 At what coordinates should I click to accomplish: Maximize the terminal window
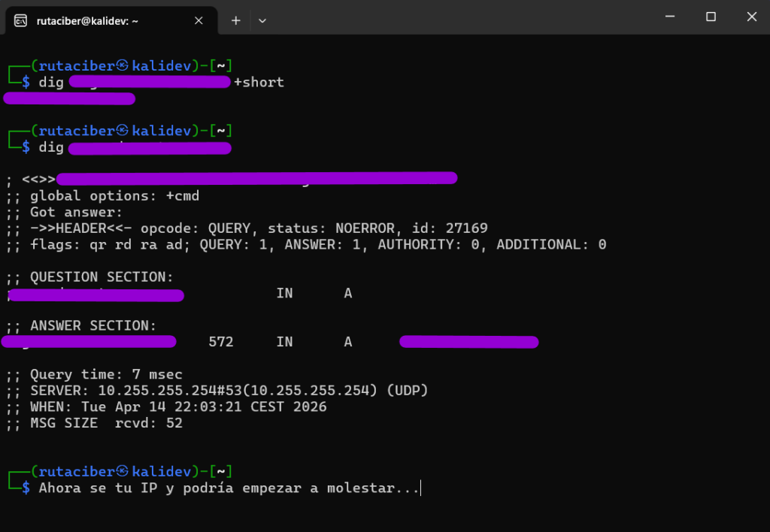coord(711,17)
